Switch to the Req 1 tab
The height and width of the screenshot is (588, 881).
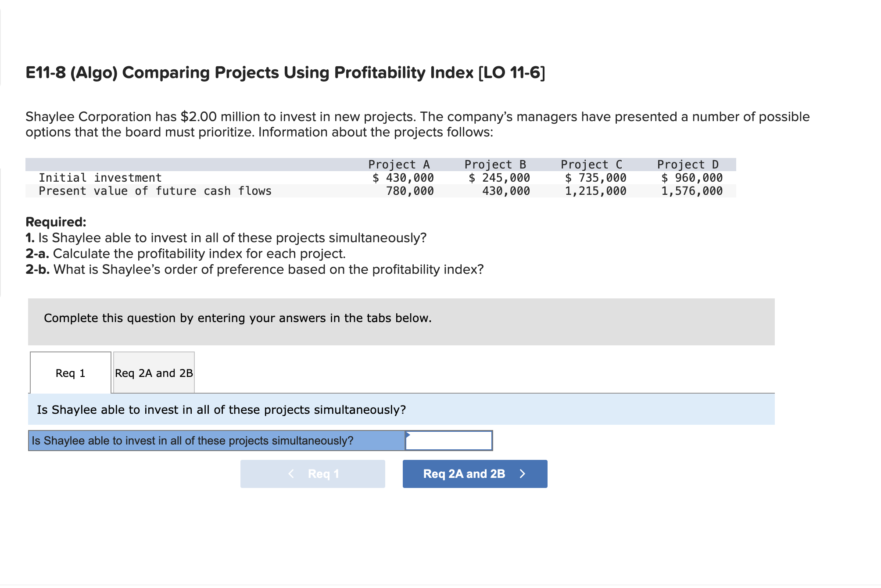(70, 373)
